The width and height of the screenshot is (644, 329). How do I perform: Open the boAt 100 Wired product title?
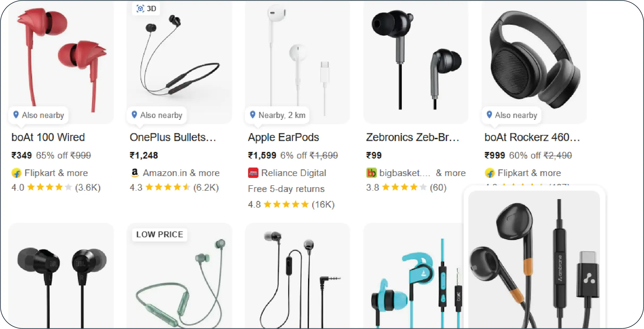[48, 137]
